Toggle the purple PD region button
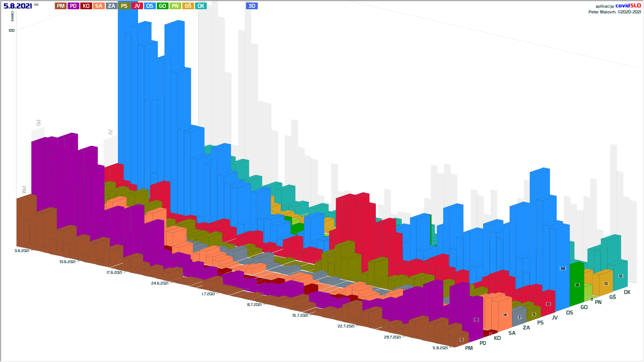 tap(73, 6)
